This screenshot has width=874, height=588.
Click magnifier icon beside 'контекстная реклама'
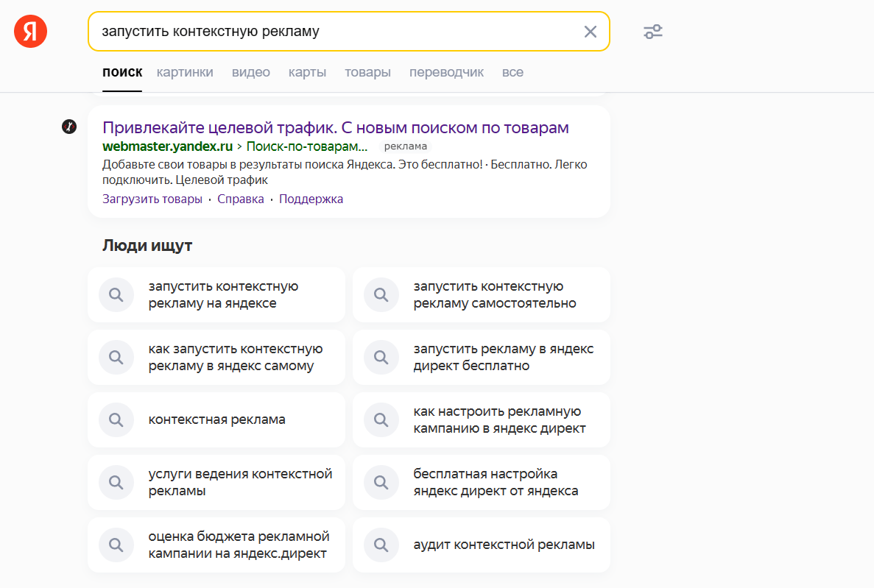click(116, 419)
